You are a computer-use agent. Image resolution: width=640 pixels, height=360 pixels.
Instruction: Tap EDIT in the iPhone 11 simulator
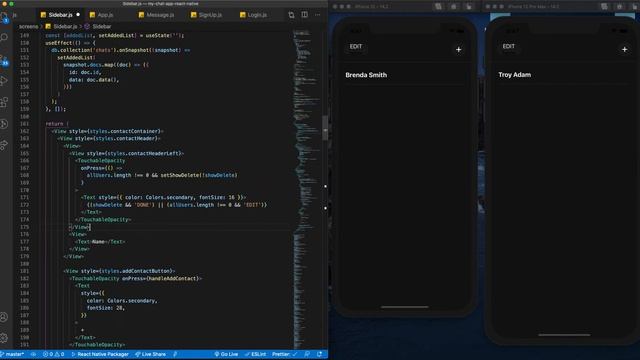(x=356, y=47)
